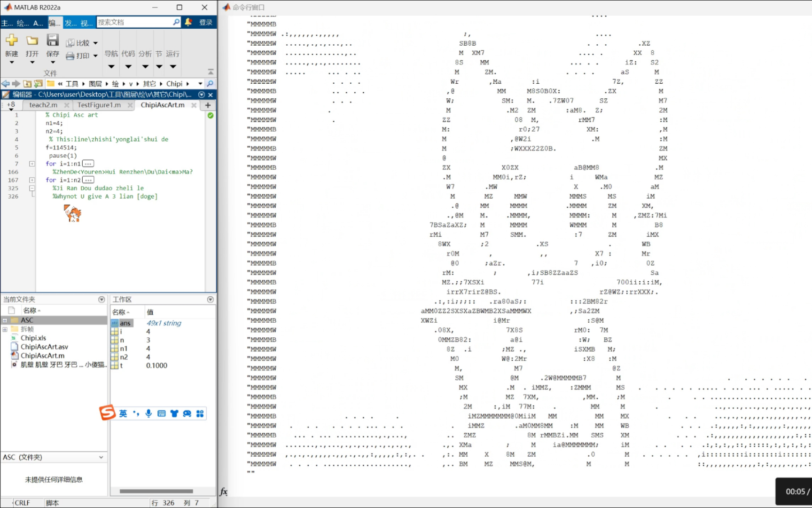Click the 登录 sign-in button
The width and height of the screenshot is (812, 508).
[205, 22]
